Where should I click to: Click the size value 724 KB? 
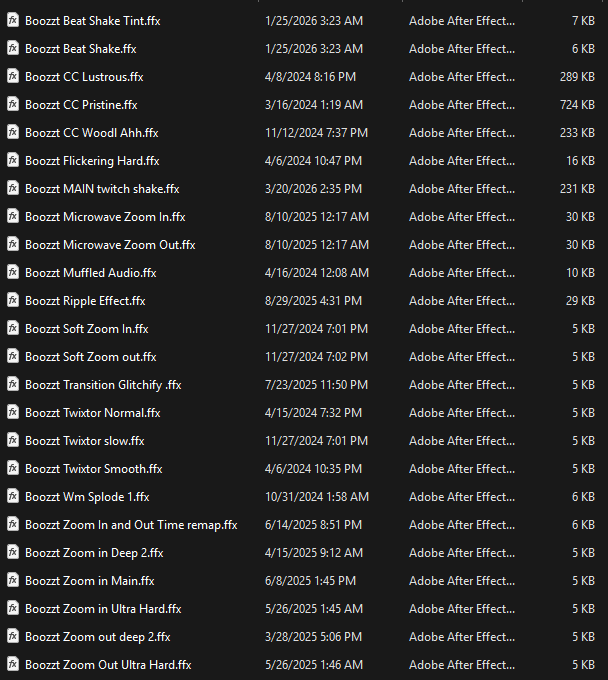pos(577,105)
